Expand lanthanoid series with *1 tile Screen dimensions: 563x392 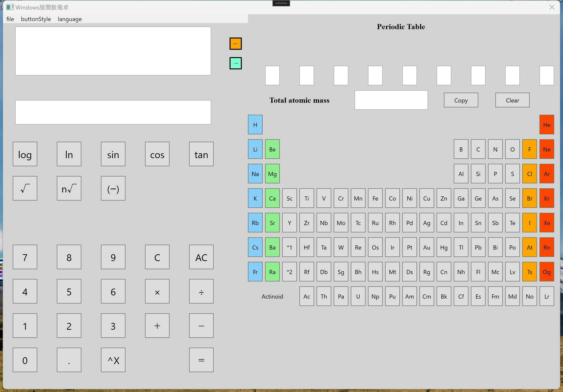tap(289, 247)
